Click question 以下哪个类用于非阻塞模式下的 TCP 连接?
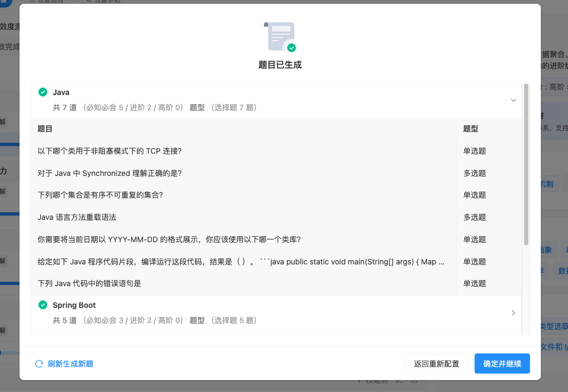 [110, 151]
